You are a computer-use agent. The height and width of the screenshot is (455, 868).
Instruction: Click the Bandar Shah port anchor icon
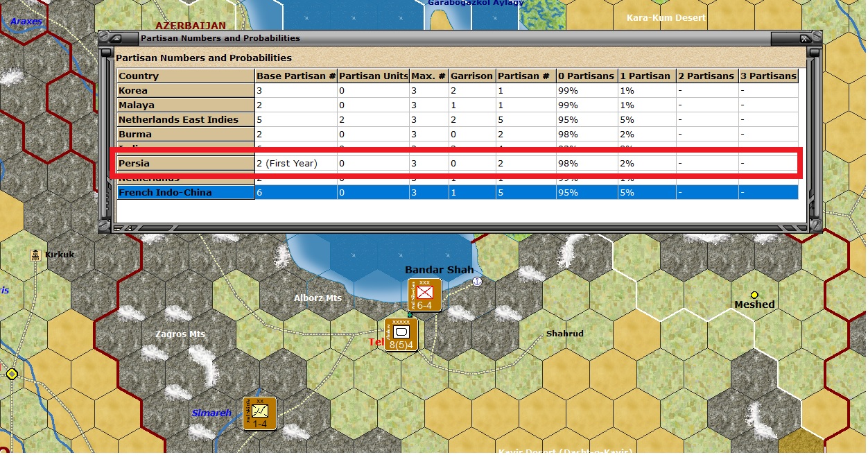[x=477, y=282]
